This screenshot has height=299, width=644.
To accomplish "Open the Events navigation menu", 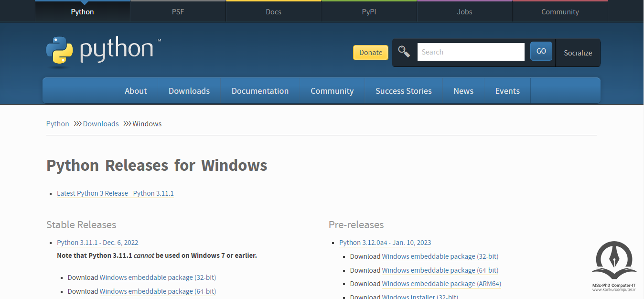I will (x=507, y=91).
